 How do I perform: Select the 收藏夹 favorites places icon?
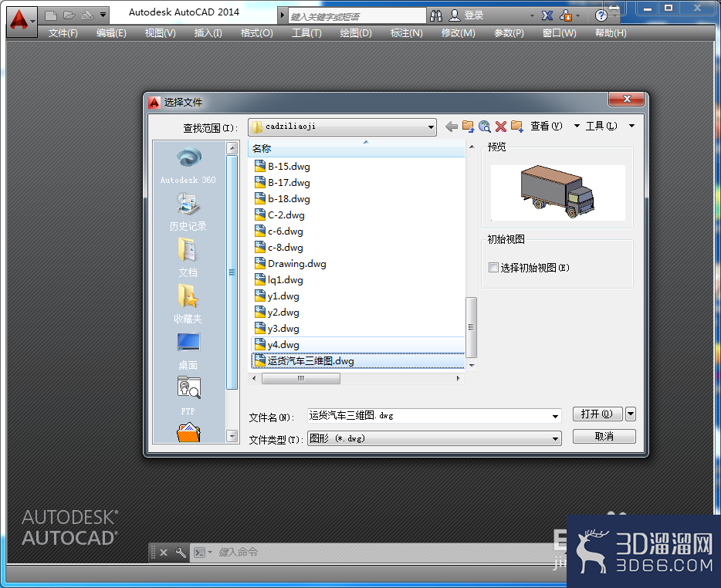click(x=188, y=304)
